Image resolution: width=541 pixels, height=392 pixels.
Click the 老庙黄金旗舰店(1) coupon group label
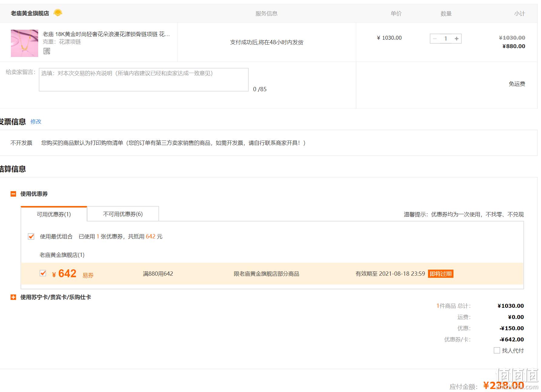[x=62, y=255]
